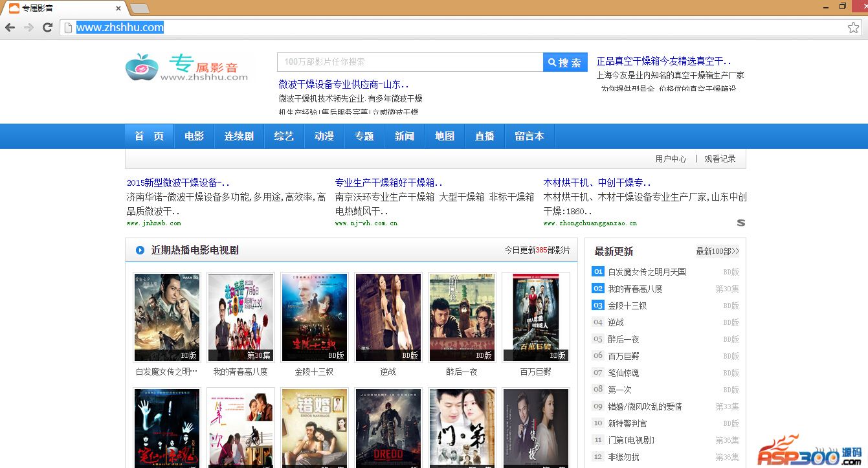Click the address bar URL
The width and height of the screenshot is (868, 468).
point(120,27)
